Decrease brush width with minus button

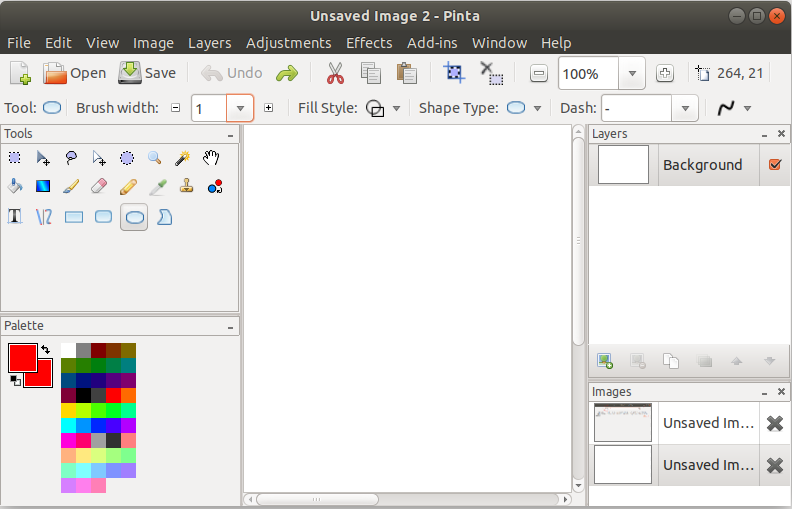click(175, 108)
